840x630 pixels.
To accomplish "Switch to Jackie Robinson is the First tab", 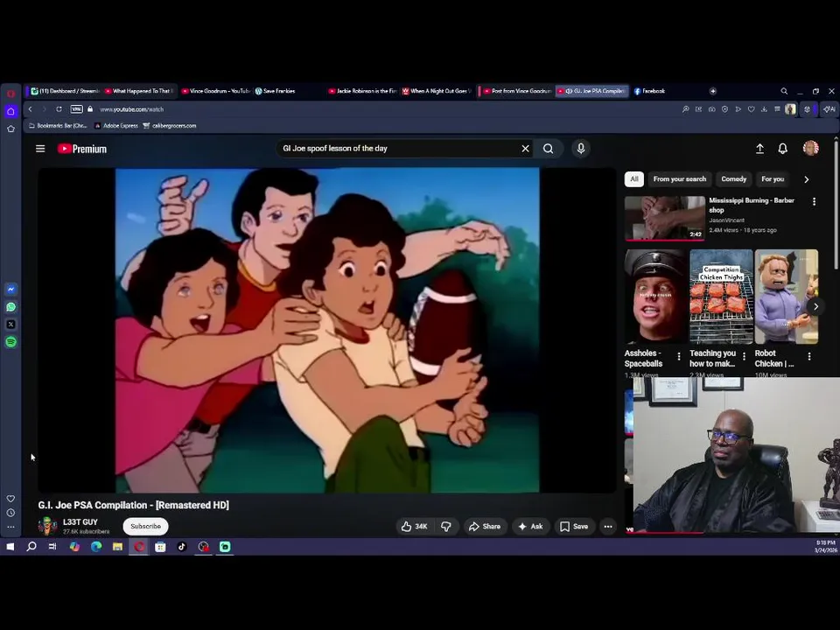I will 362,91.
